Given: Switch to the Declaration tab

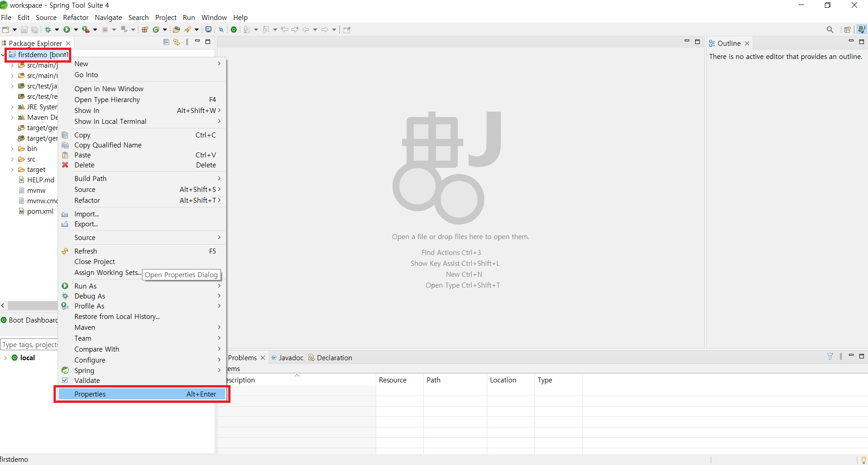Looking at the screenshot, I should point(330,357).
